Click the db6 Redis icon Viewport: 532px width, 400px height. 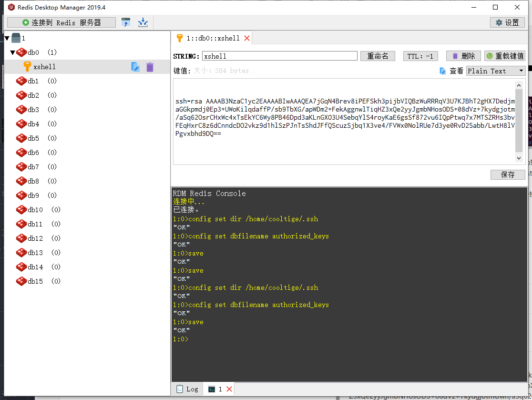[x=21, y=153]
